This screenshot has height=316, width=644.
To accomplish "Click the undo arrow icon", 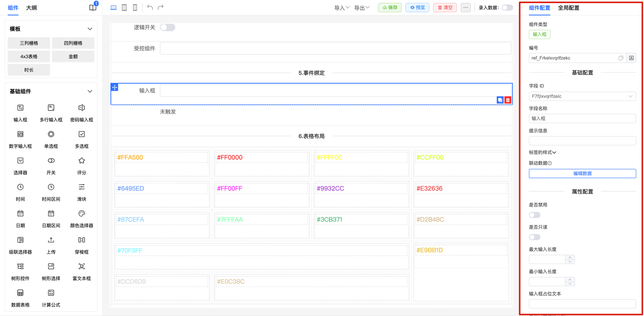I will click(150, 7).
